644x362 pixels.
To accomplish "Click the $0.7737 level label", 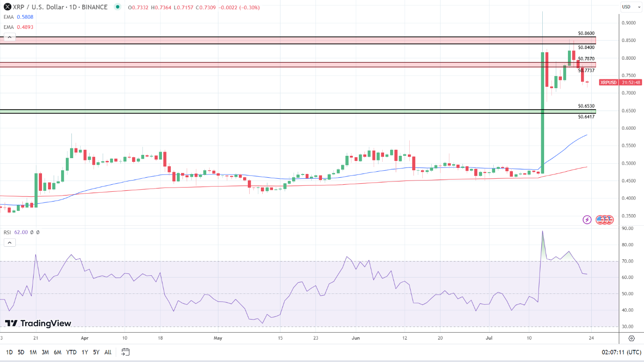I will [x=586, y=70].
